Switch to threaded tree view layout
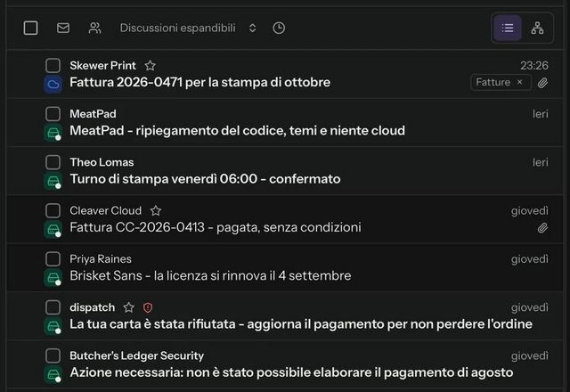 point(537,28)
